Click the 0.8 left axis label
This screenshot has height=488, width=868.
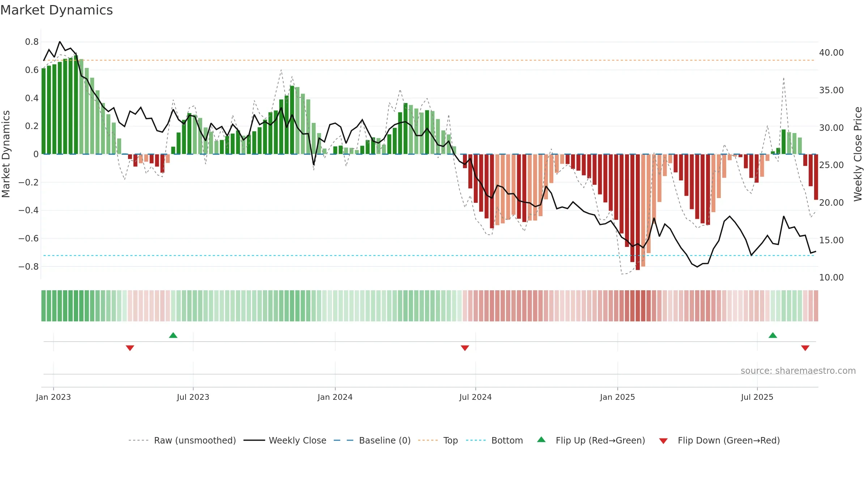(32, 42)
